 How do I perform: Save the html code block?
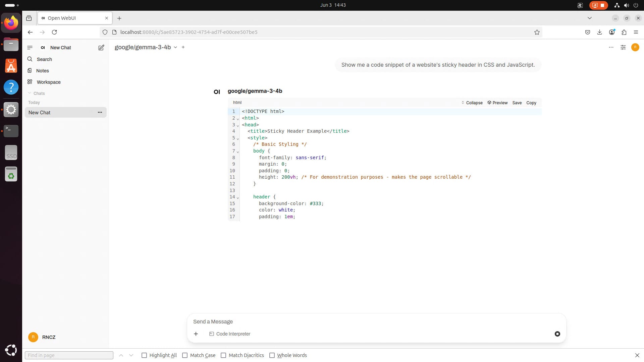[517, 103]
